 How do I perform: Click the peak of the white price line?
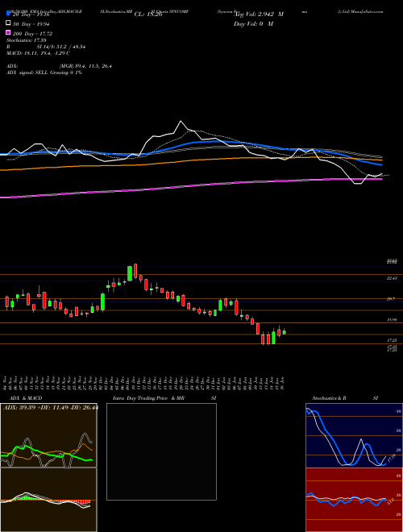pyautogui.click(x=181, y=122)
